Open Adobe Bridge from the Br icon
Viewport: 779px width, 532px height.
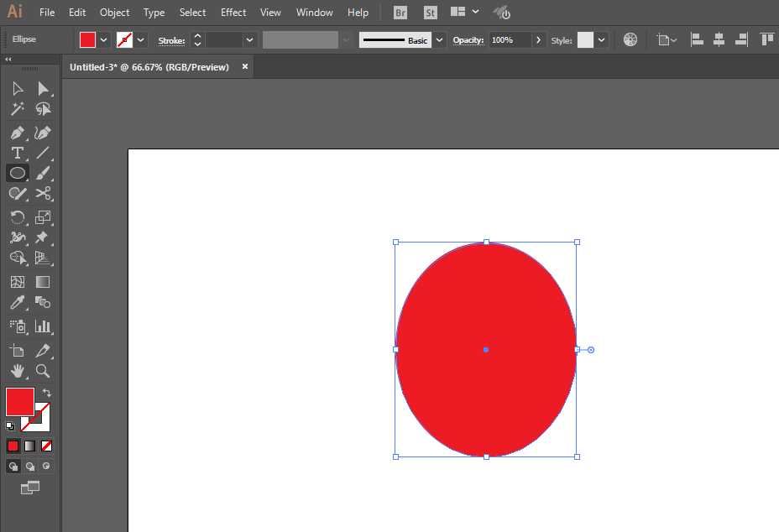[x=400, y=13]
